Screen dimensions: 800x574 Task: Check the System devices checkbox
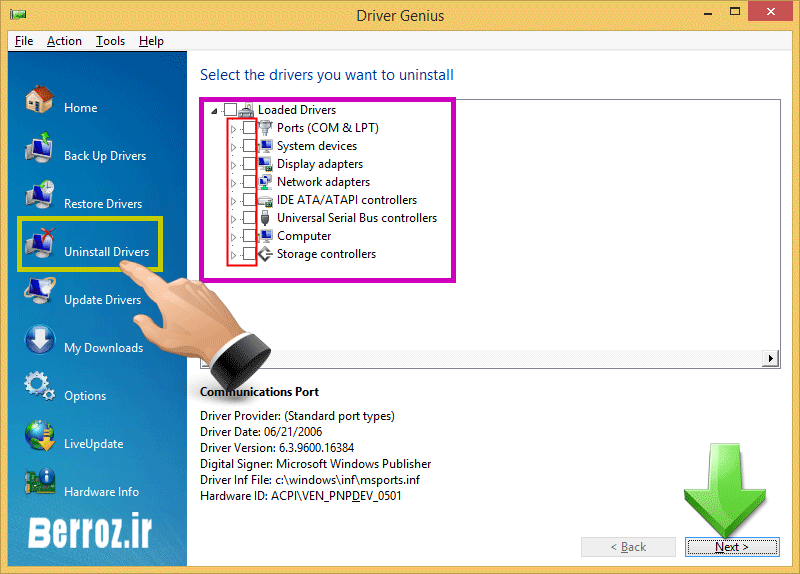[249, 146]
